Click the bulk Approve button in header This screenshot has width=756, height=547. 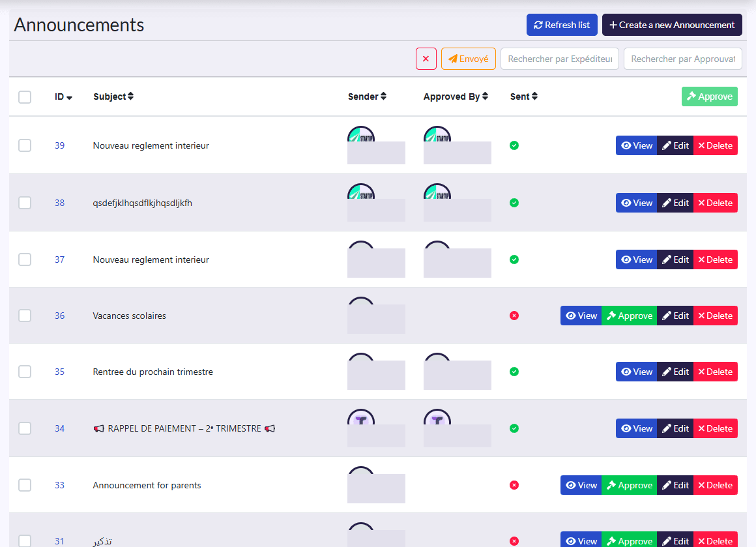pos(709,96)
